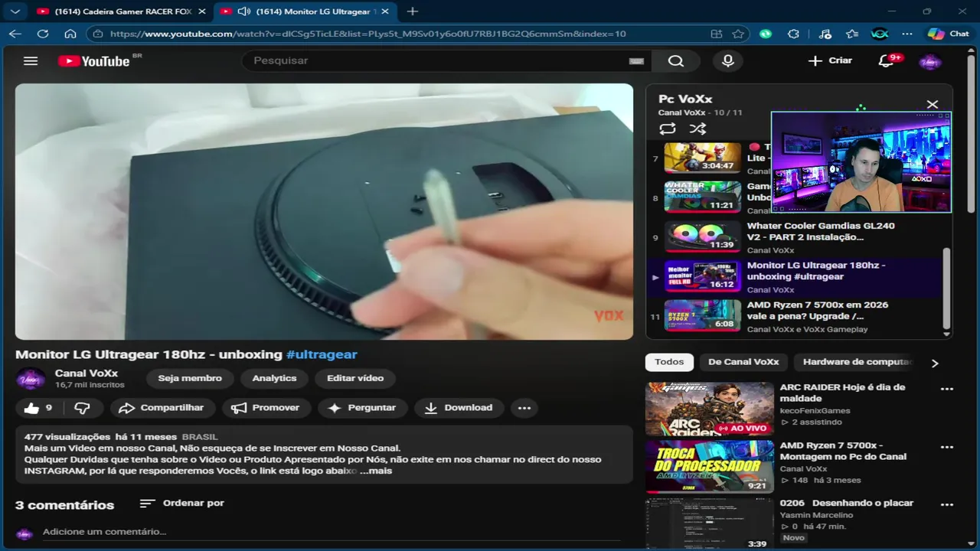The height and width of the screenshot is (551, 980).
Task: Toggle playlist loop icon
Action: [667, 129]
